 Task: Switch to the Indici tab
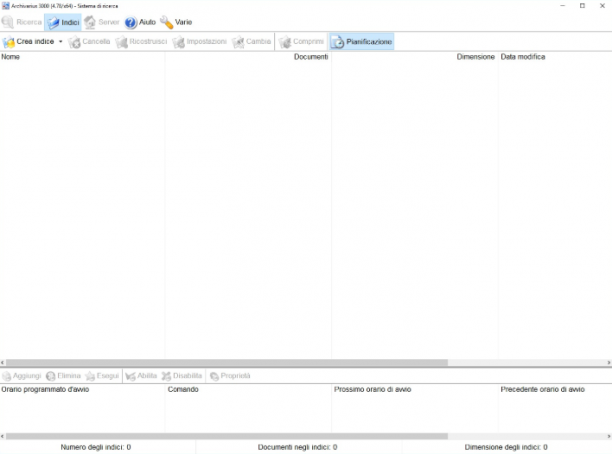coord(63,22)
